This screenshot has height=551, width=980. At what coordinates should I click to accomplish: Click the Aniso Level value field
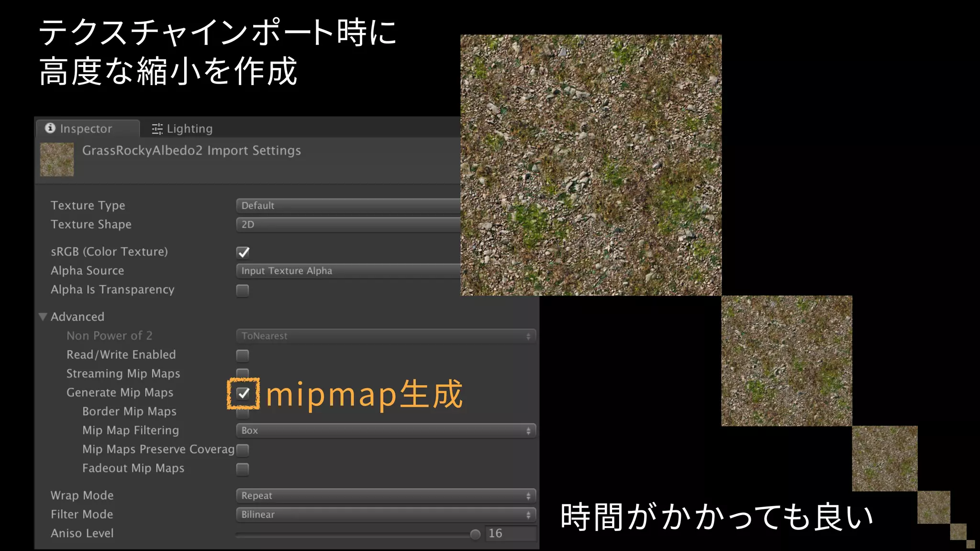(x=511, y=534)
